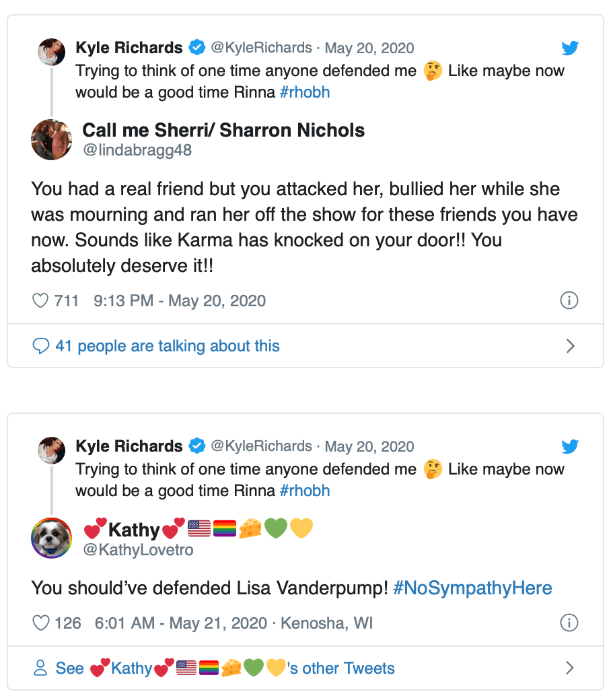Screen dimensions: 611x700
Task: Click Kyle Richards avatar in first tweet
Action: tap(52, 52)
